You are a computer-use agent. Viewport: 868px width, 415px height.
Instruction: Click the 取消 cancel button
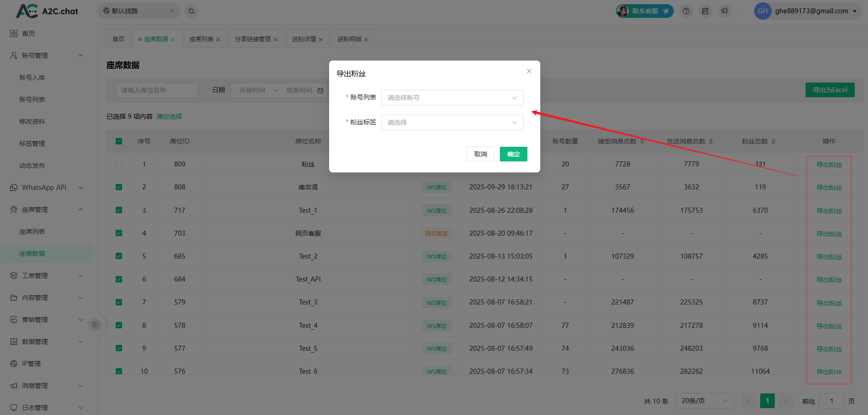coord(480,154)
